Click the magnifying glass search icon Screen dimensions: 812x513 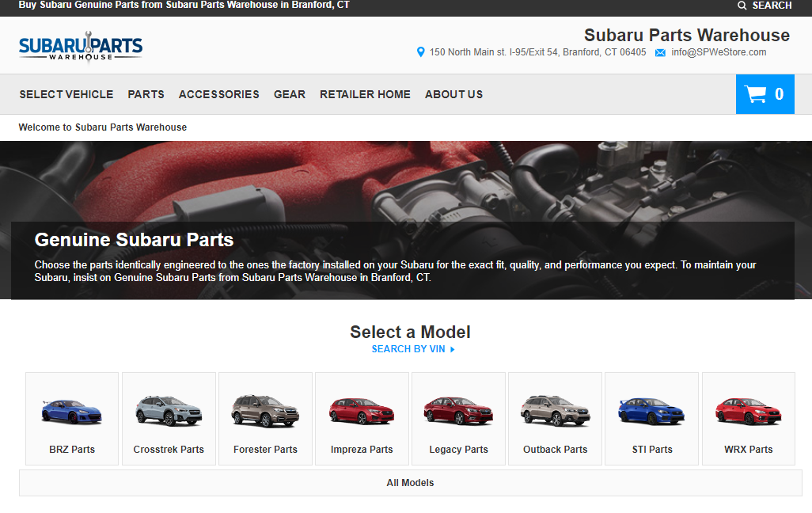tap(740, 6)
